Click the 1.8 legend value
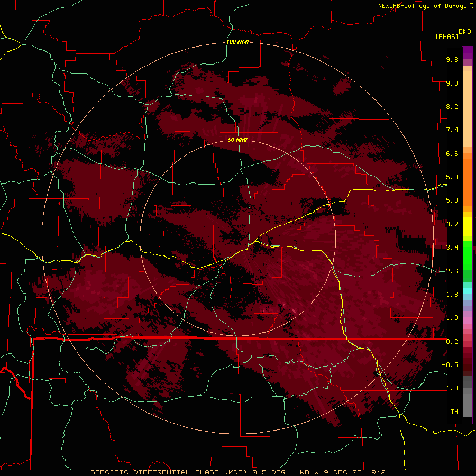476x476 pixels. (452, 295)
